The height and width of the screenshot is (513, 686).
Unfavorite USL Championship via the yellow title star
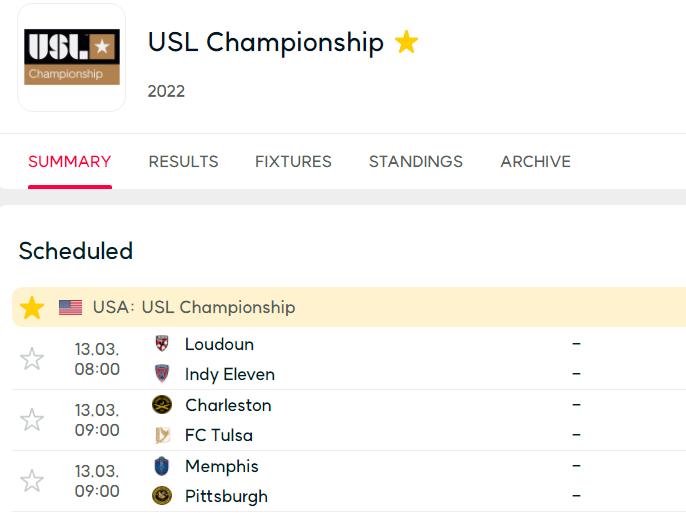pos(406,42)
